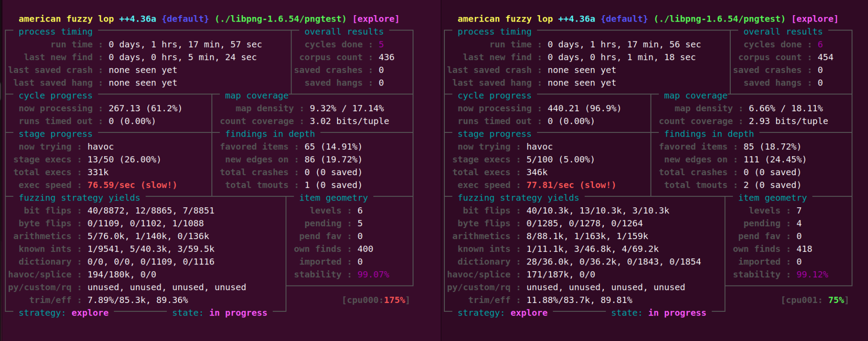Click the right pane's 'explore' strategy text
The width and height of the screenshot is (868, 341).
[529, 313]
